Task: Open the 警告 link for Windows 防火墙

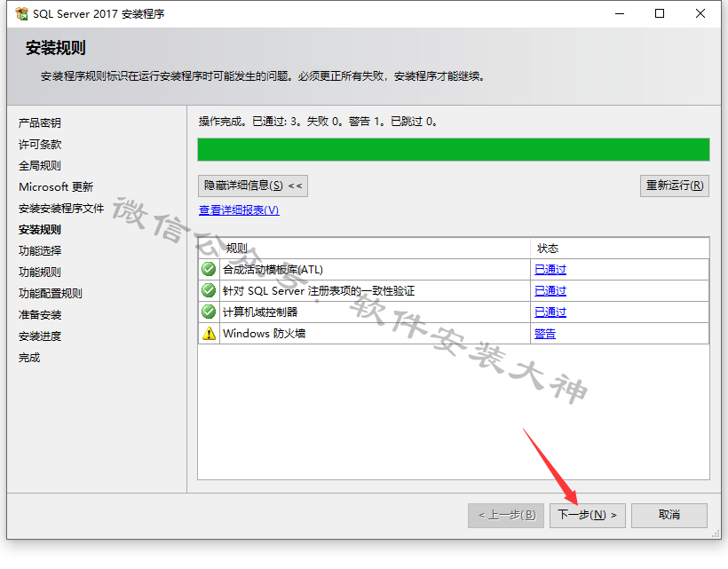Action: 545,334
